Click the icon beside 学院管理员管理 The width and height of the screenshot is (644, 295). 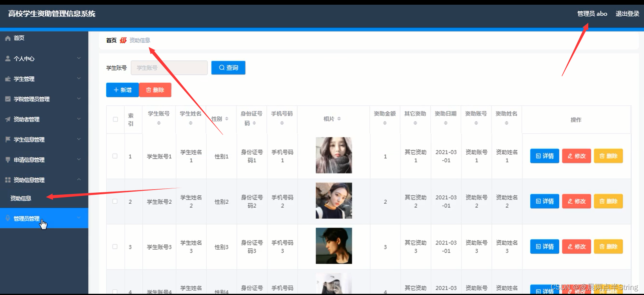pos(8,99)
